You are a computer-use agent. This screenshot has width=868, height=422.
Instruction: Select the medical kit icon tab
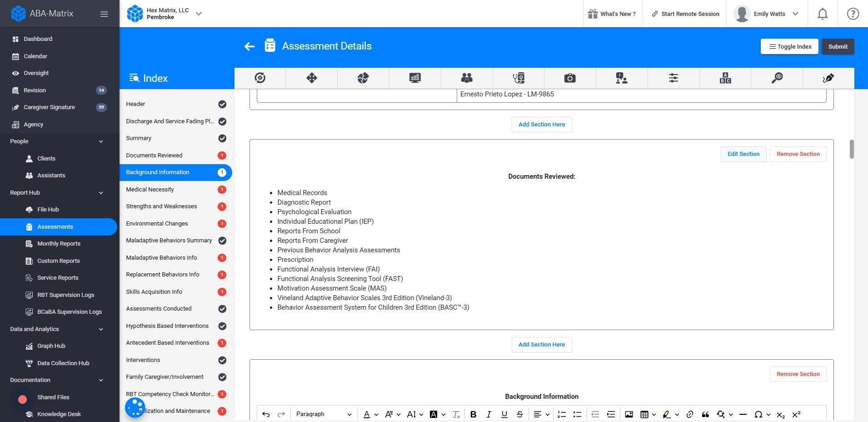point(570,78)
